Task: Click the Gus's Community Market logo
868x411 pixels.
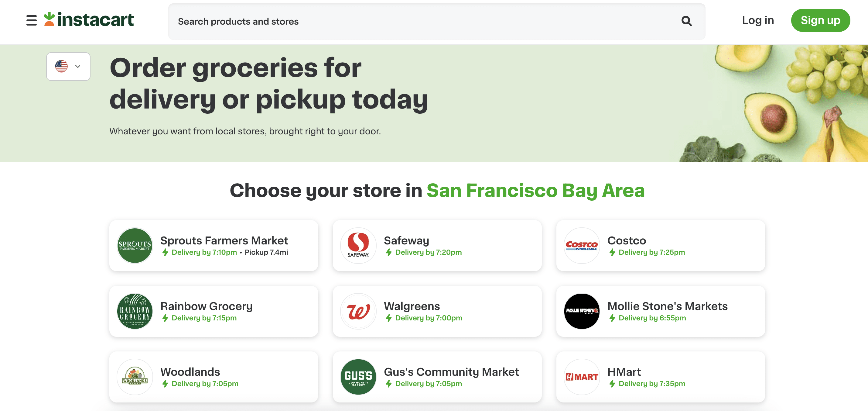Action: pos(358,377)
